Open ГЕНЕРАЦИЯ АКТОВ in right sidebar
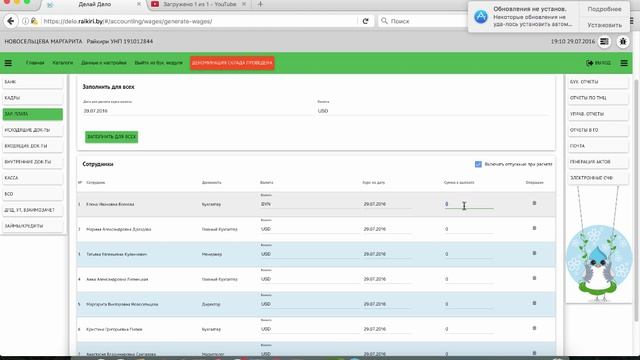This screenshot has width=640, height=360. tap(598, 162)
